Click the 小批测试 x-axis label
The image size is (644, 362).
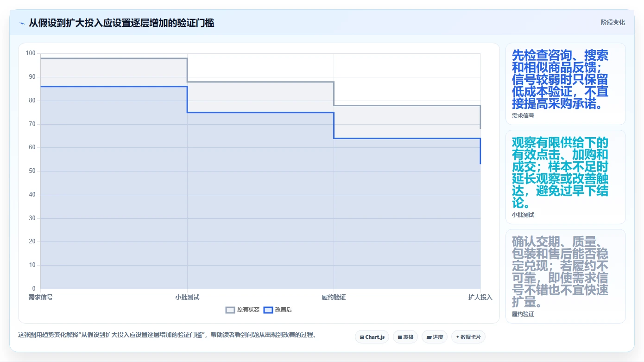tap(187, 297)
